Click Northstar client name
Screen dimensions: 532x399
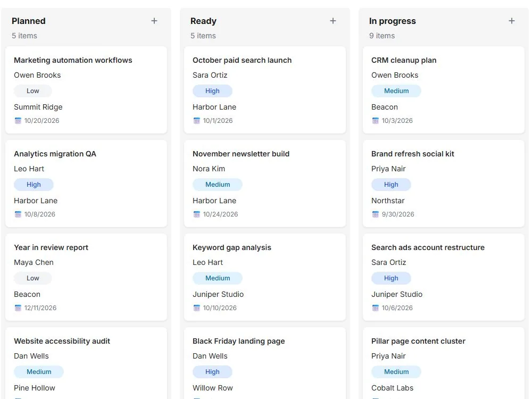(388, 201)
